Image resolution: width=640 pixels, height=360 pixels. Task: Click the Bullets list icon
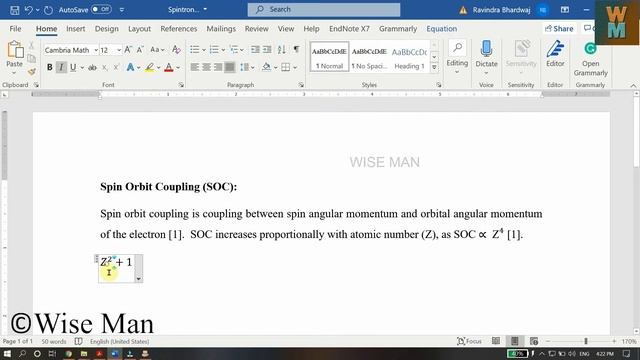click(x=195, y=50)
